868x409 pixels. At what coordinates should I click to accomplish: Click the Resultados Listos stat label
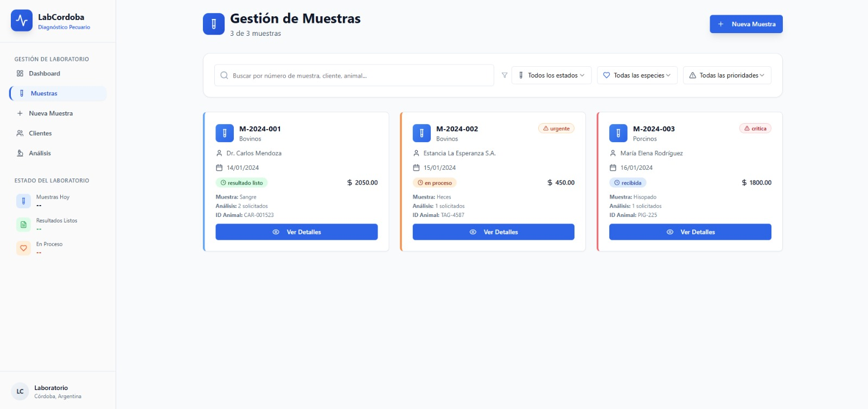click(56, 221)
